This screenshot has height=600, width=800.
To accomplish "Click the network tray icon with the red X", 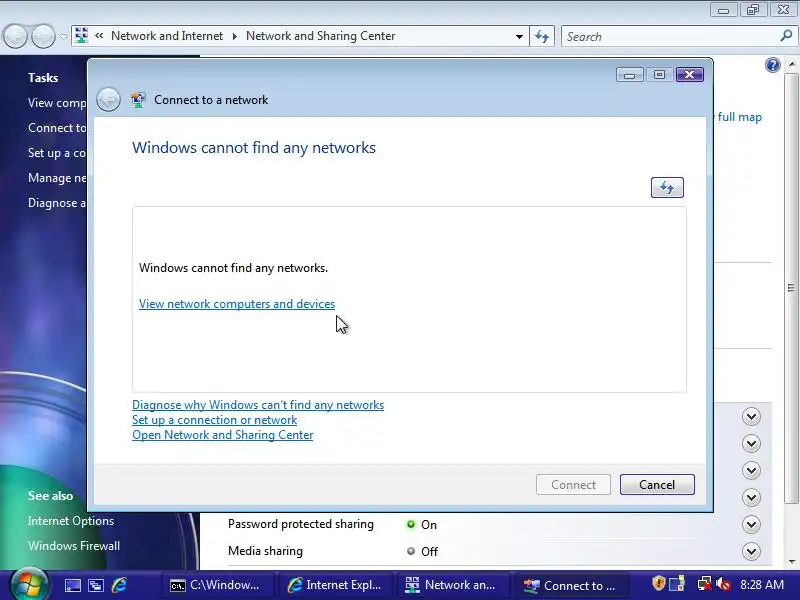I will tap(704, 584).
